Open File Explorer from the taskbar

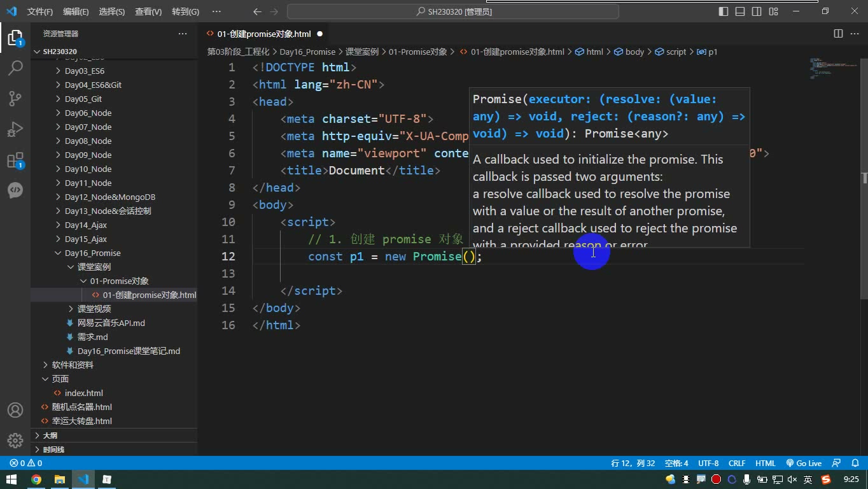60,479
